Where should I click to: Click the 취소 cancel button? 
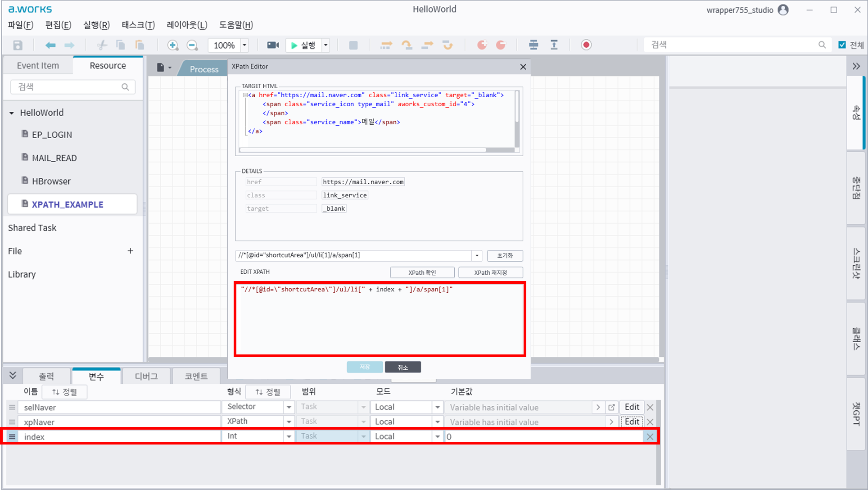tap(403, 367)
